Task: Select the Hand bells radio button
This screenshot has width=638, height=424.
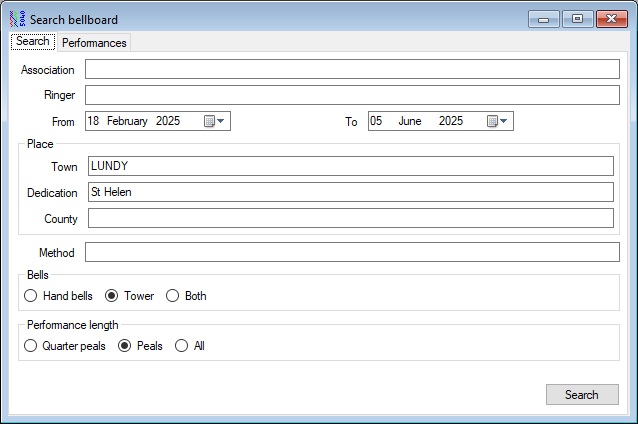Action: point(30,296)
